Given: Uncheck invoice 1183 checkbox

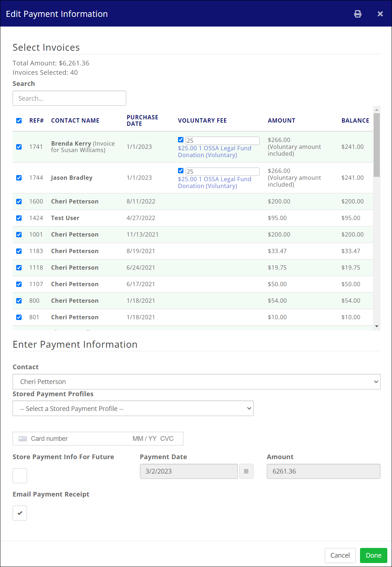Looking at the screenshot, I should tap(19, 251).
